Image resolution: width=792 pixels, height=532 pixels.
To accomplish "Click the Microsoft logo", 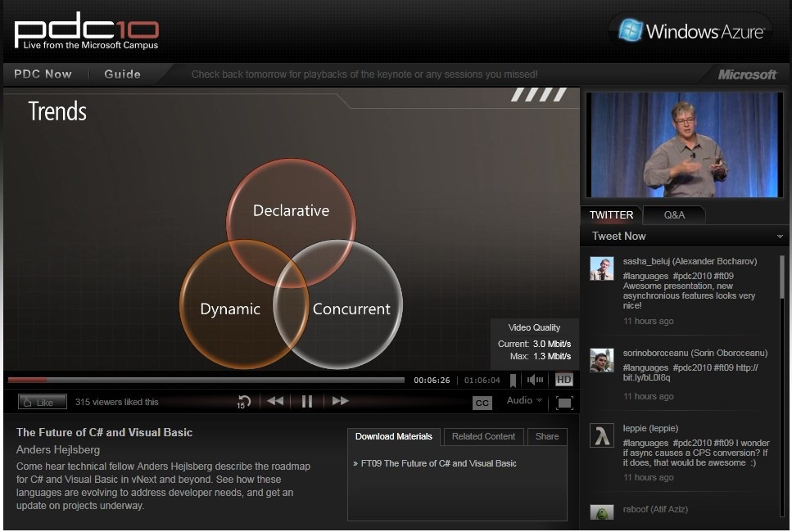I will [x=747, y=74].
